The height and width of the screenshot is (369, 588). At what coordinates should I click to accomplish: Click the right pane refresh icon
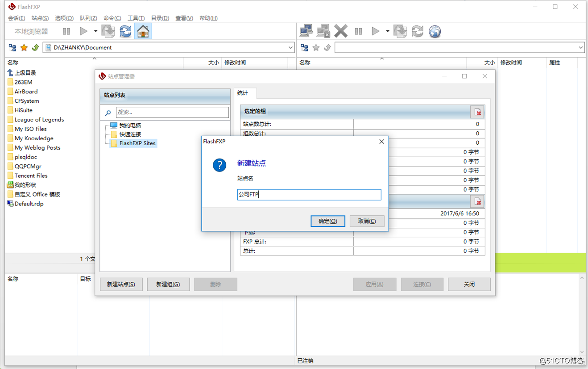pyautogui.click(x=418, y=31)
